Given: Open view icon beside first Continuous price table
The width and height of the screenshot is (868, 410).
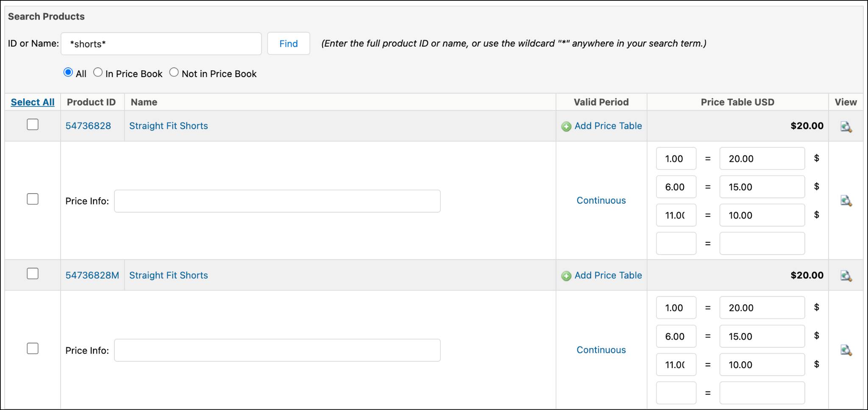Looking at the screenshot, I should tap(846, 201).
